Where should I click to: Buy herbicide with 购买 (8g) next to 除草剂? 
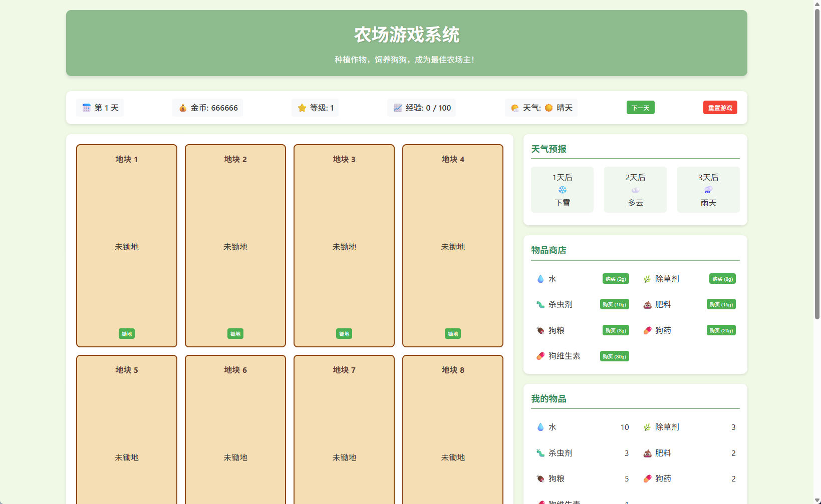coord(722,279)
